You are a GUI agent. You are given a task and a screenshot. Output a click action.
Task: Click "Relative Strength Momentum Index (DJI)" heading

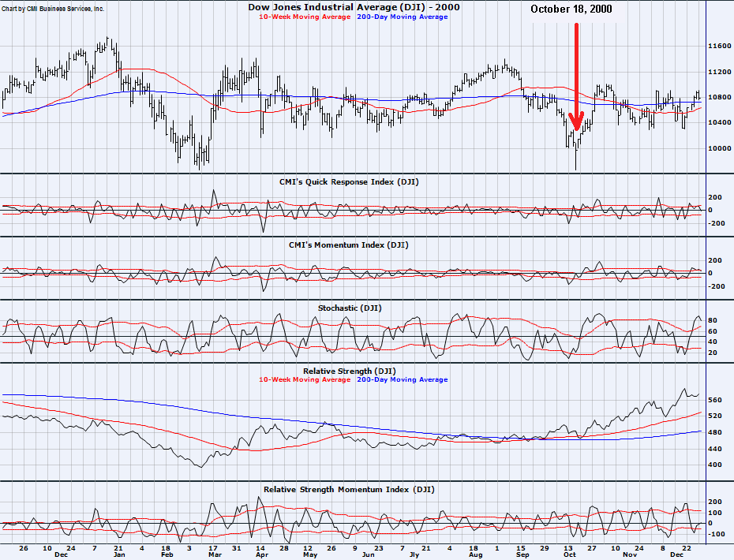pyautogui.click(x=349, y=490)
